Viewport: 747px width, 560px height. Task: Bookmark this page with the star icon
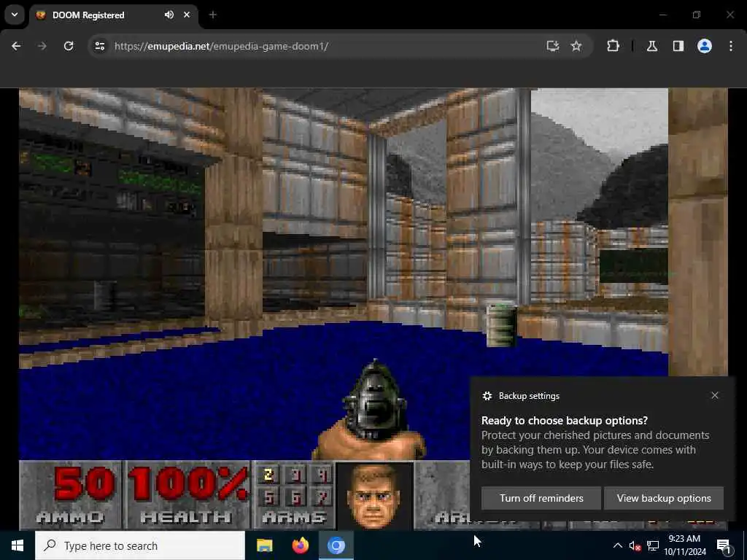click(x=576, y=46)
